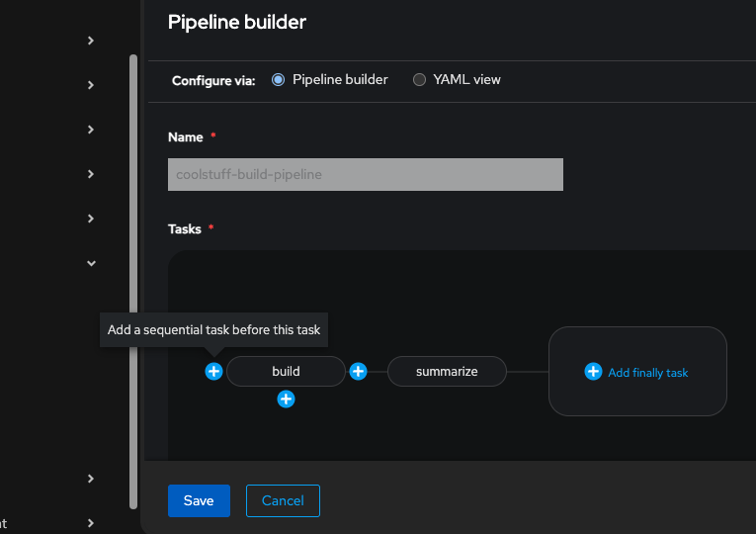Select the build task node
The width and height of the screenshot is (756, 534).
(286, 371)
